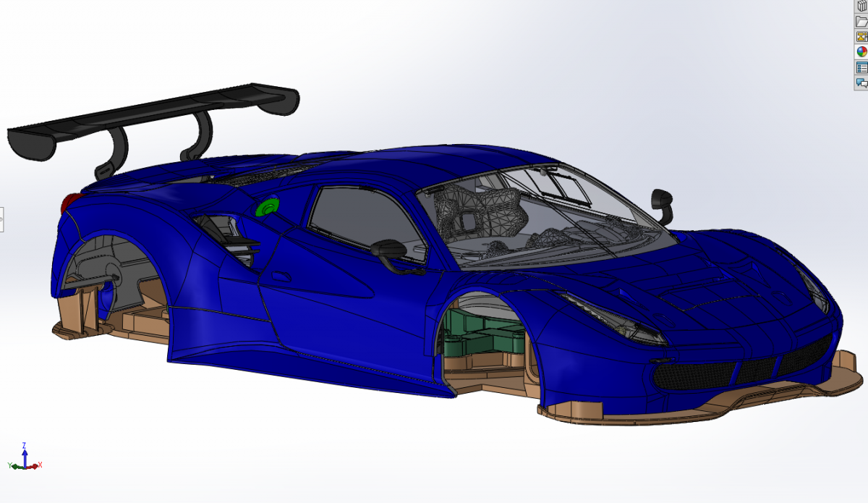868x503 pixels.
Task: Open the View Palette task pane tab
Action: [x=861, y=36]
